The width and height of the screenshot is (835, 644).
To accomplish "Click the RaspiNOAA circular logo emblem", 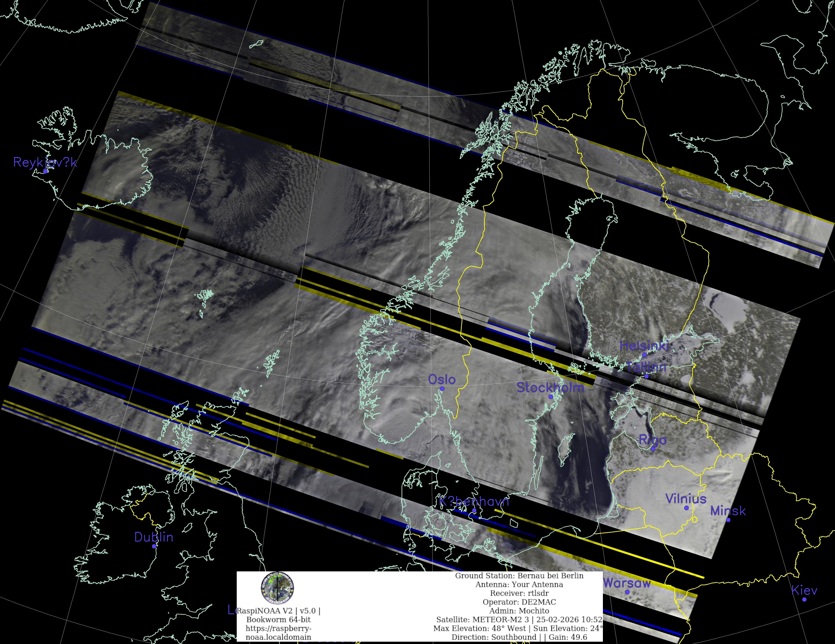I will point(277,588).
